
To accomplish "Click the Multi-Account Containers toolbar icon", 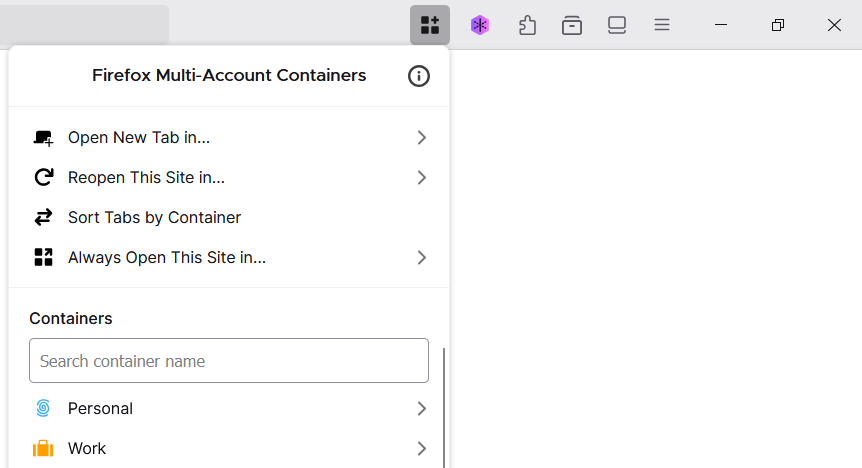I will pos(430,25).
